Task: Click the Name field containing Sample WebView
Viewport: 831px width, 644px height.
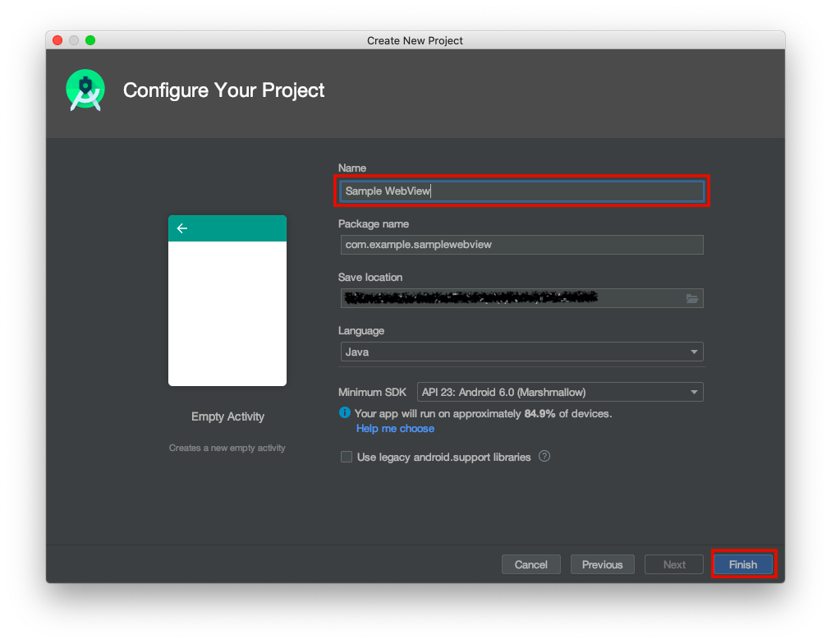Action: coord(522,191)
